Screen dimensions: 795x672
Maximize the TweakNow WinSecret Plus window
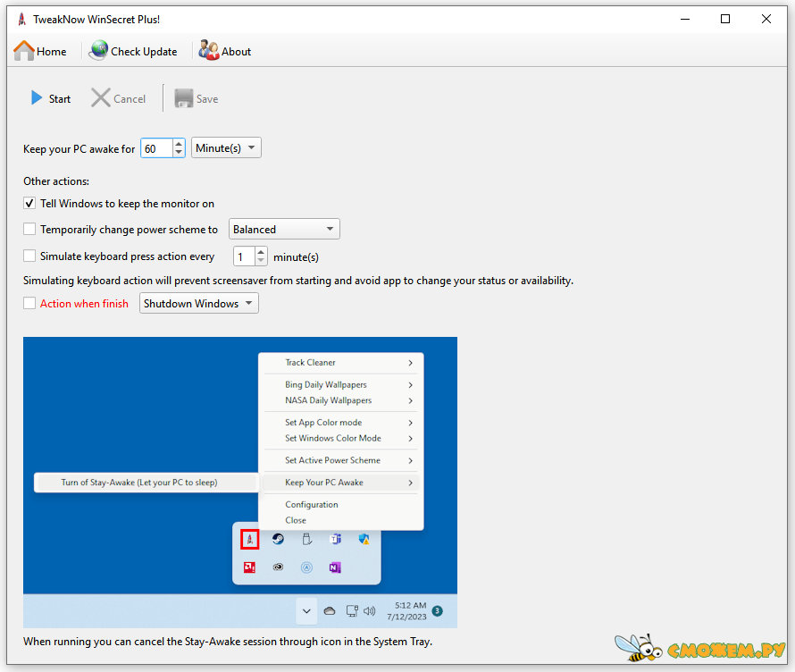(725, 20)
